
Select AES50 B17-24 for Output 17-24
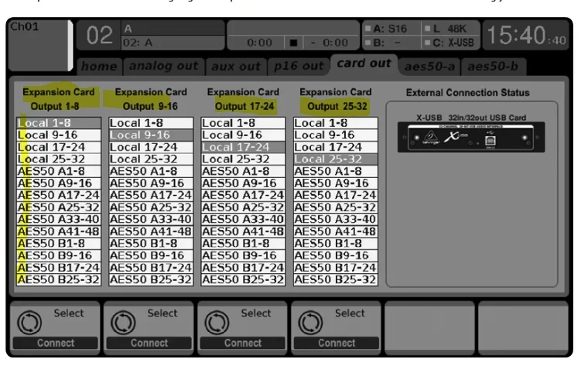point(244,268)
